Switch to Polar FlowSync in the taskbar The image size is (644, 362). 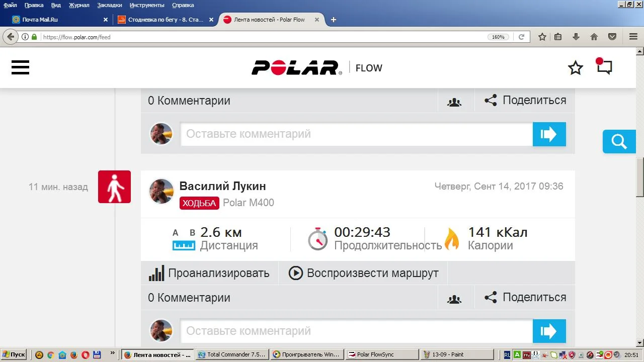[382, 354]
